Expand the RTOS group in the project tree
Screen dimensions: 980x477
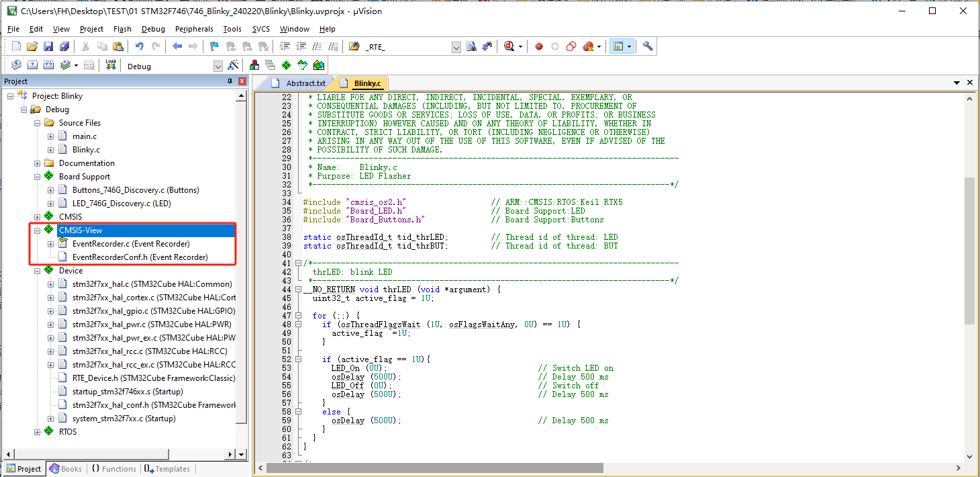click(x=38, y=432)
